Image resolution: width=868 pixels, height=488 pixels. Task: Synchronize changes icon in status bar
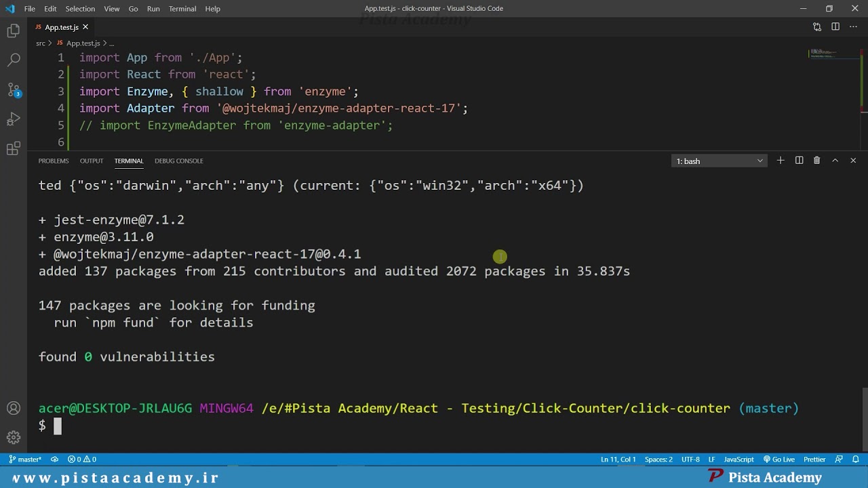tap(54, 460)
